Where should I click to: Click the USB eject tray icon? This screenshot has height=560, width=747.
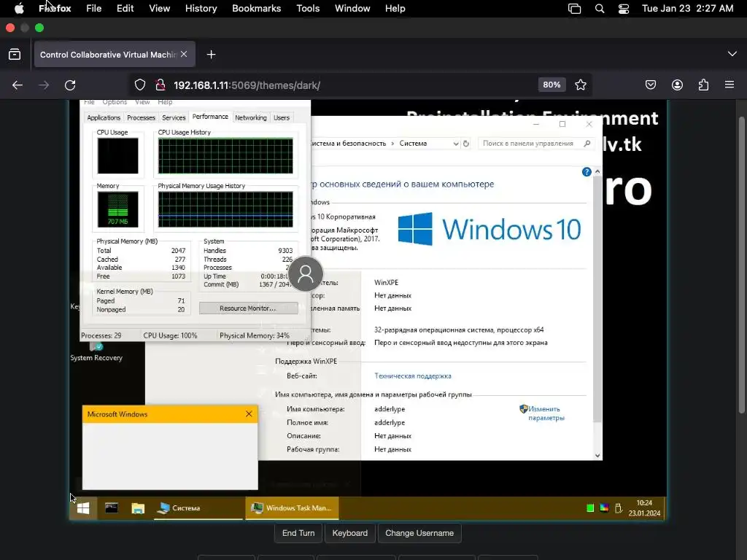[619, 508]
